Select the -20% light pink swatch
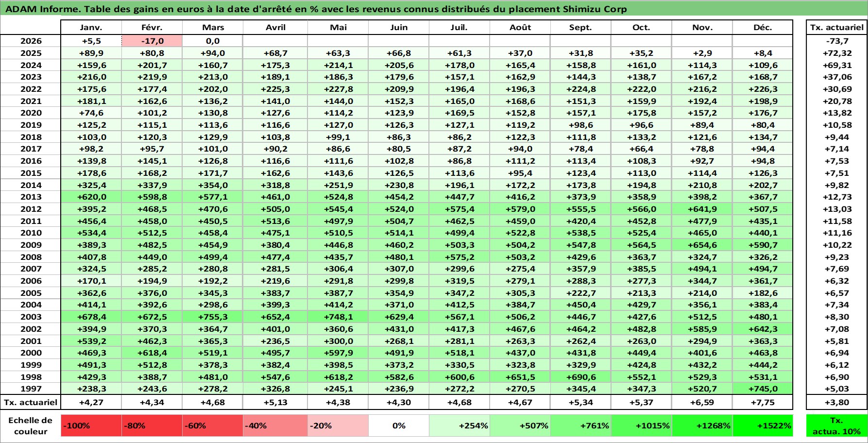 tap(338, 426)
